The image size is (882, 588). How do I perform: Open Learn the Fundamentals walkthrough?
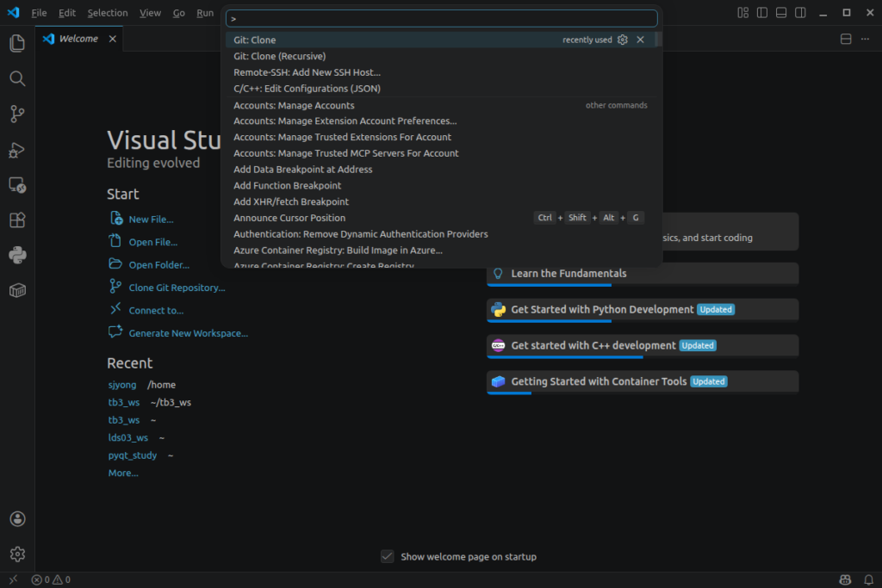coord(643,274)
